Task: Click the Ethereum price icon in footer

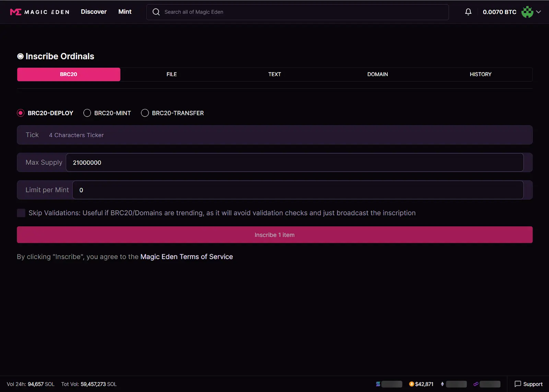Action: (442, 384)
